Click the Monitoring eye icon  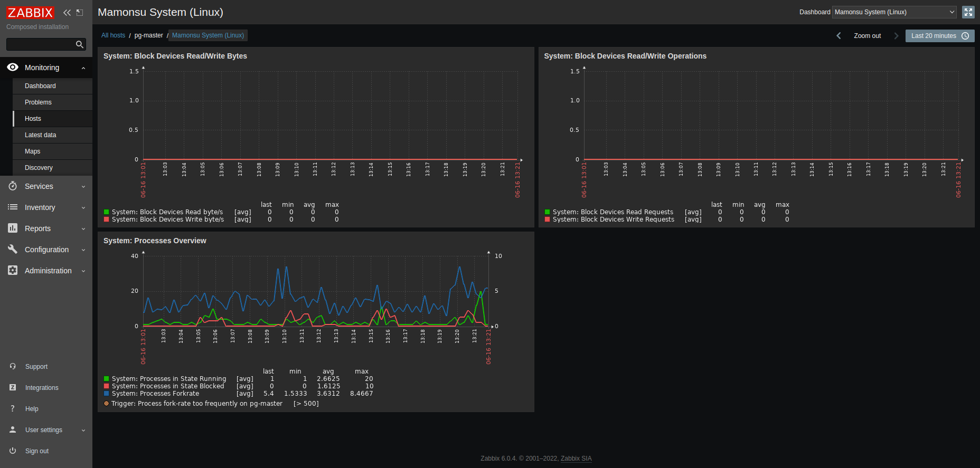[13, 67]
